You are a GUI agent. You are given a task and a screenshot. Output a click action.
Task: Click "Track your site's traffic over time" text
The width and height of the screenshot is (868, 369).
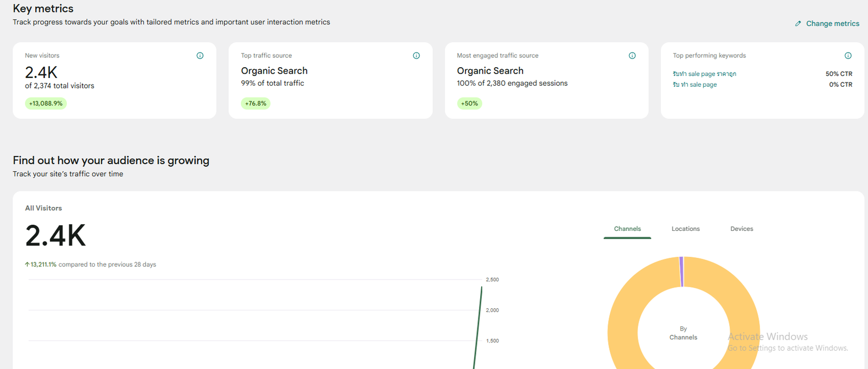pyautogui.click(x=68, y=174)
